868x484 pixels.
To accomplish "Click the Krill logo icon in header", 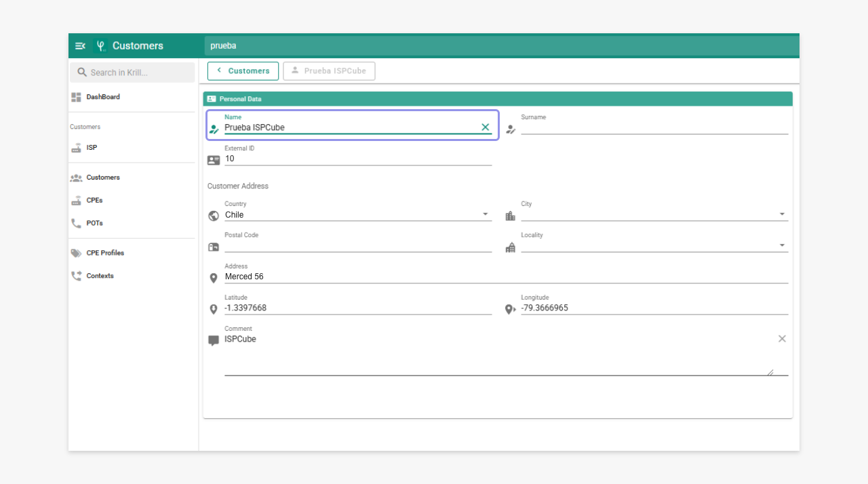I will 101,46.
